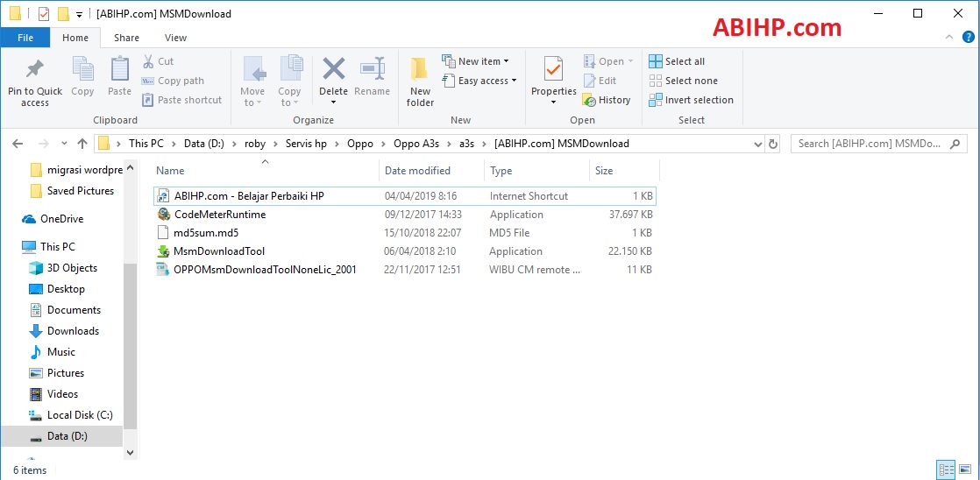The image size is (980, 480).
Task: Click Copy path in Clipboard group
Action: [174, 81]
